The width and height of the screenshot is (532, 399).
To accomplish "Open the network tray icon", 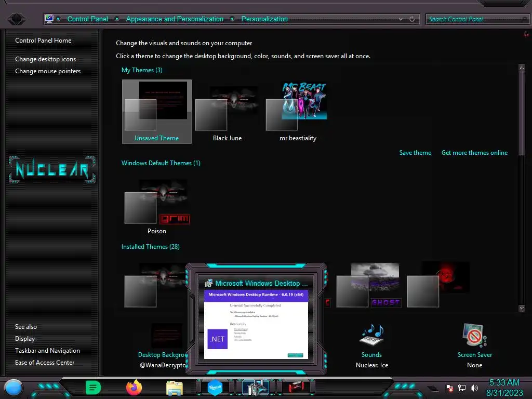I will click(x=462, y=388).
